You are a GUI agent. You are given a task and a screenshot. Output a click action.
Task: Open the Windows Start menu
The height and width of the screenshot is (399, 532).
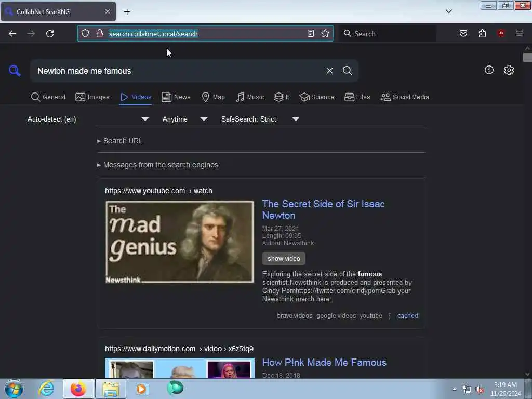(x=14, y=389)
